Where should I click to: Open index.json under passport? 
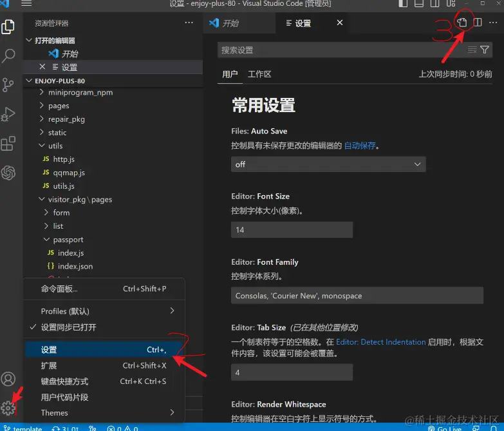click(x=70, y=266)
